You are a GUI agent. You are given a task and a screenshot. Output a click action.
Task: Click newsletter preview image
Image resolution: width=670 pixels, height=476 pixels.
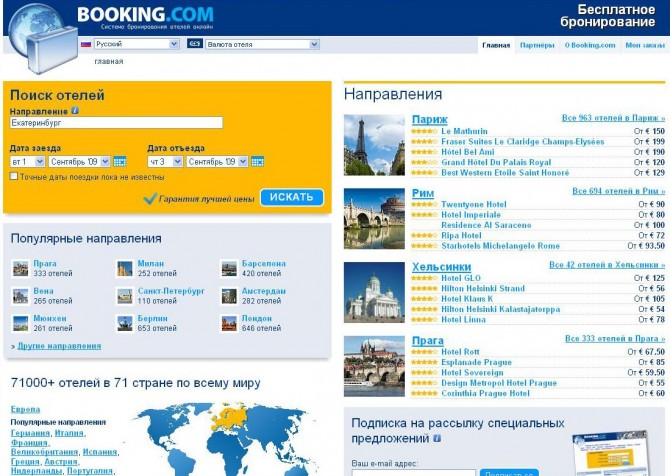[x=613, y=454]
